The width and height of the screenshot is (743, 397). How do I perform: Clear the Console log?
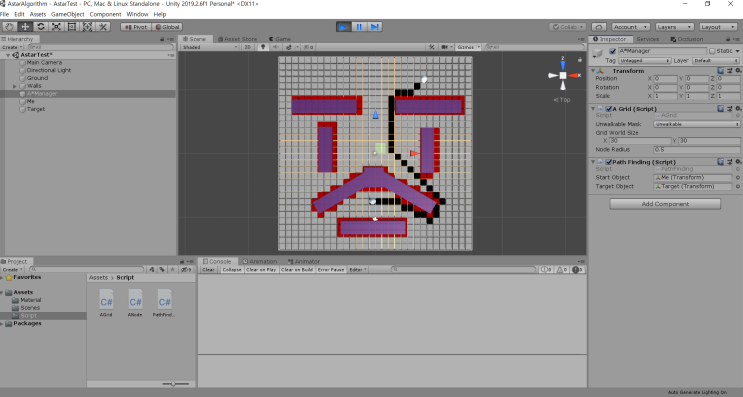tap(208, 270)
